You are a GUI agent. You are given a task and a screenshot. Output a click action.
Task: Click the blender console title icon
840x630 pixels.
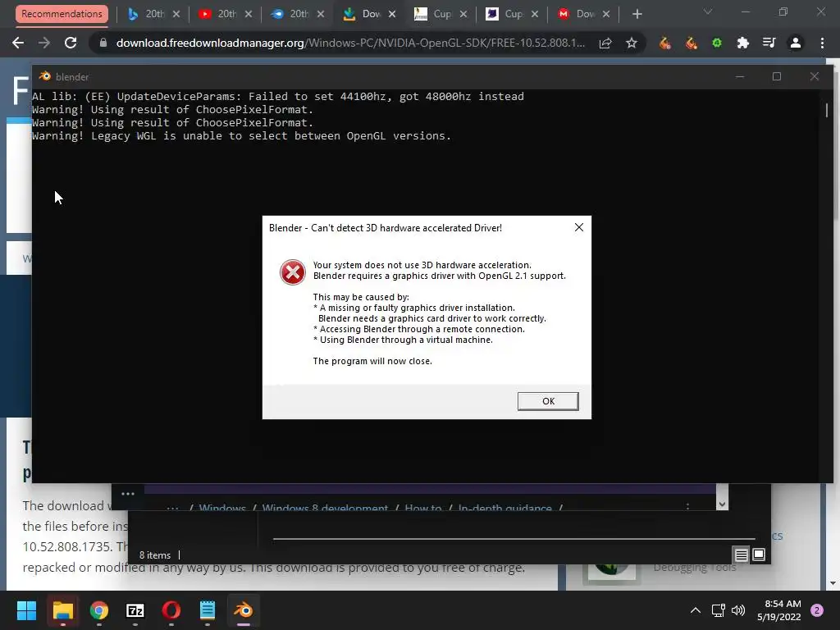click(45, 76)
